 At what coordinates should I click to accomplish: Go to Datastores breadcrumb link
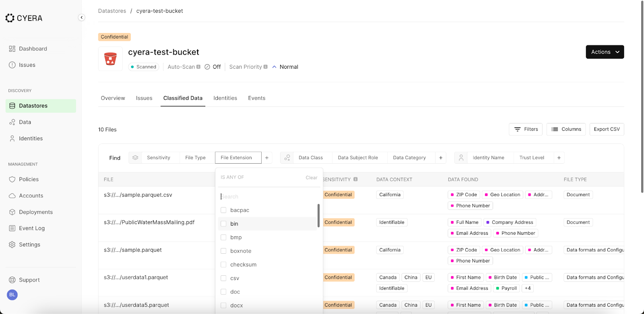[112, 11]
